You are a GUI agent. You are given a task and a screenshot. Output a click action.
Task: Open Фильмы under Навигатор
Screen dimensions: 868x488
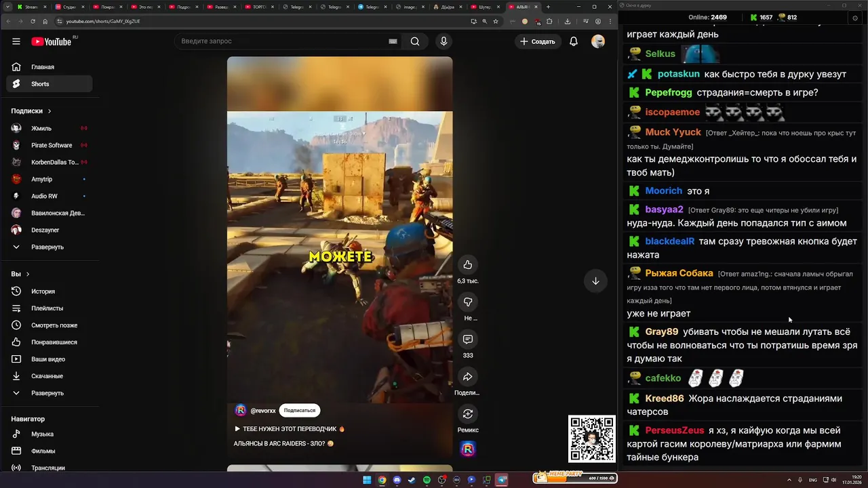(49, 451)
